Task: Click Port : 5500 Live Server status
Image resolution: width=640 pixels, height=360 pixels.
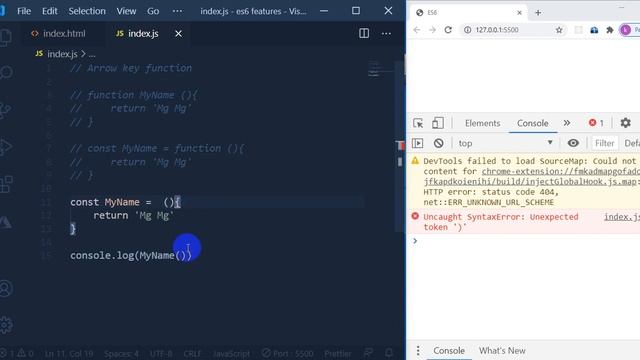Action: pos(288,353)
